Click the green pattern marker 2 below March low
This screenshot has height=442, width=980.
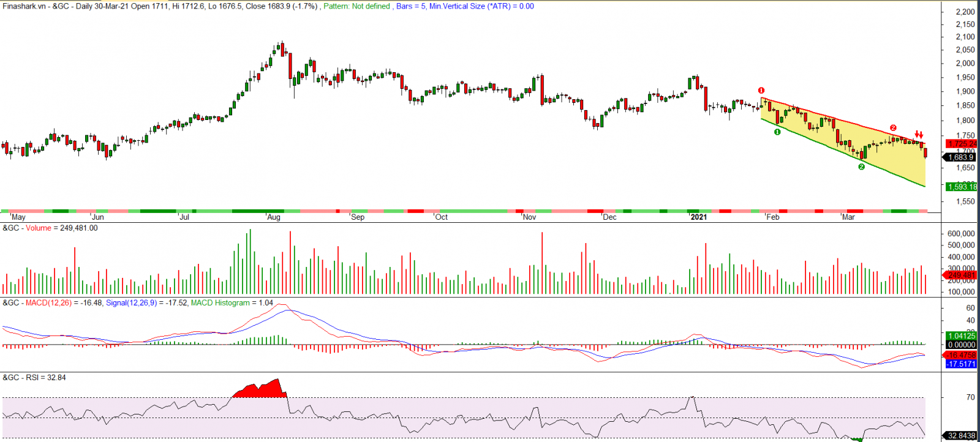click(861, 167)
